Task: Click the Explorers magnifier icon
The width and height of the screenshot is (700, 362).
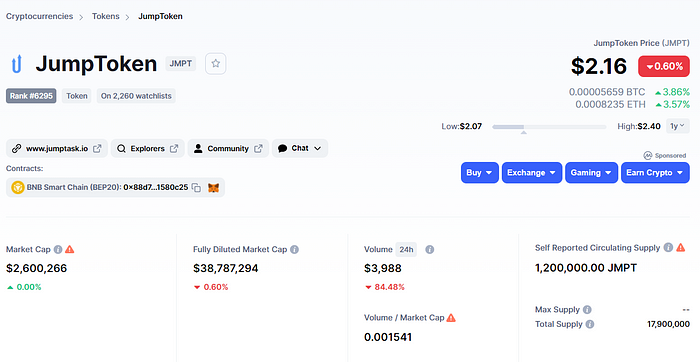Action: pos(121,149)
